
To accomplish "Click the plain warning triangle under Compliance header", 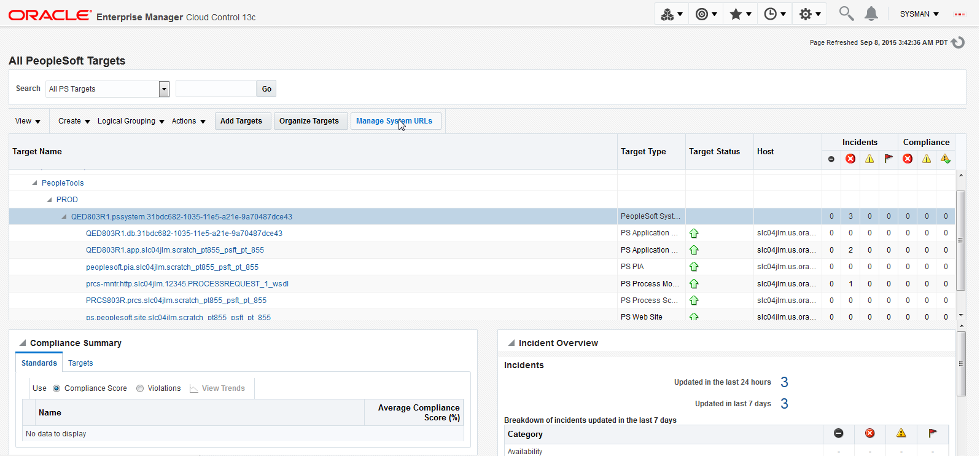I will 927,159.
